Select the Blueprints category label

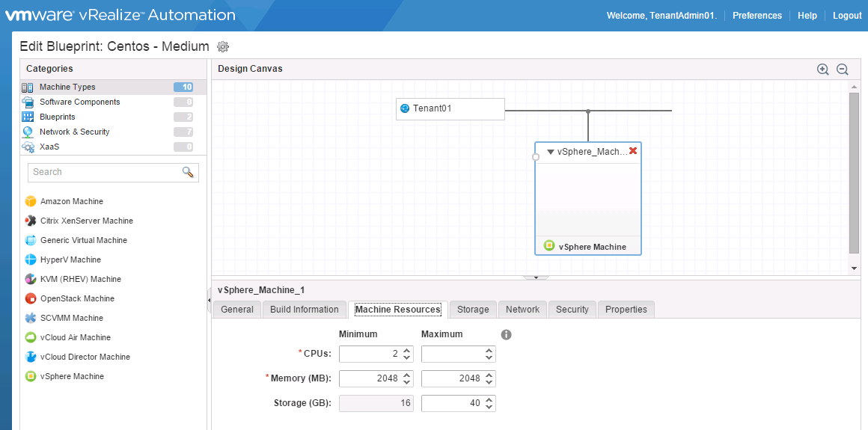tap(58, 117)
